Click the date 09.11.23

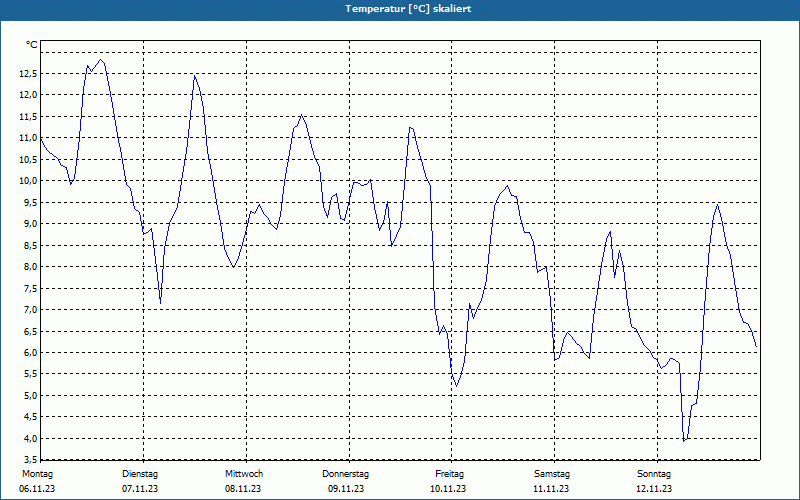346,489
